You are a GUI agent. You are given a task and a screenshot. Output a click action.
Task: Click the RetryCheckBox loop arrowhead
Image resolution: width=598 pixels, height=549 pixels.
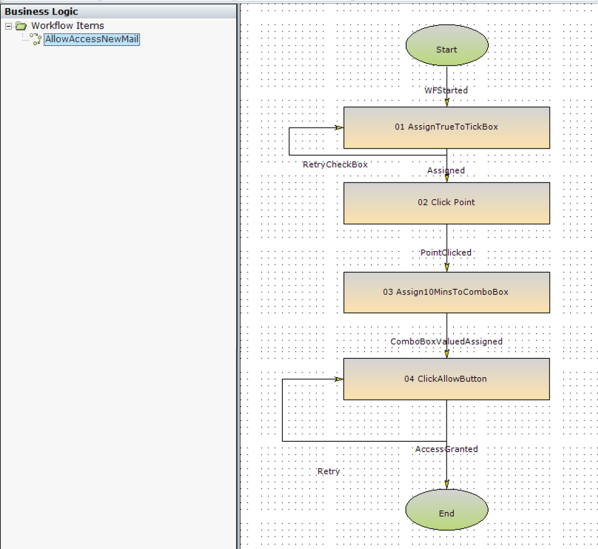pos(339,128)
